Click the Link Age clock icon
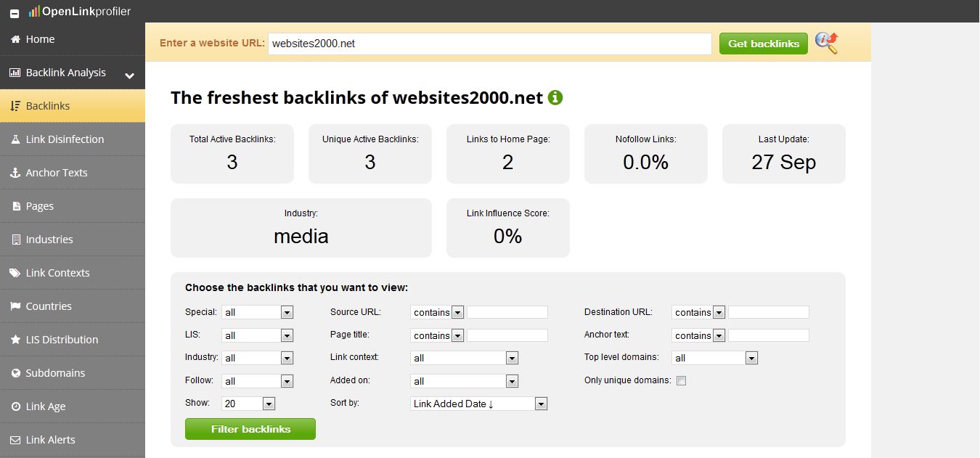Image resolution: width=980 pixels, height=458 pixels. click(x=15, y=406)
